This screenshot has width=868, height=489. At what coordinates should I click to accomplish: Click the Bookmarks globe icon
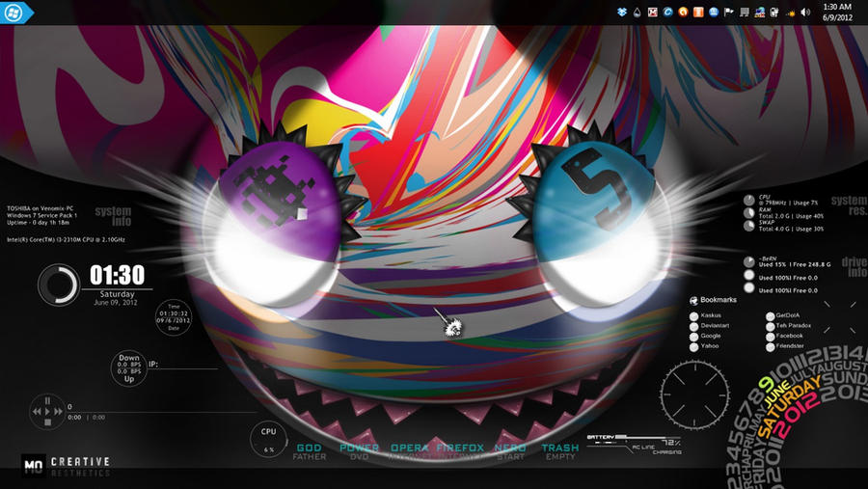pos(693,300)
